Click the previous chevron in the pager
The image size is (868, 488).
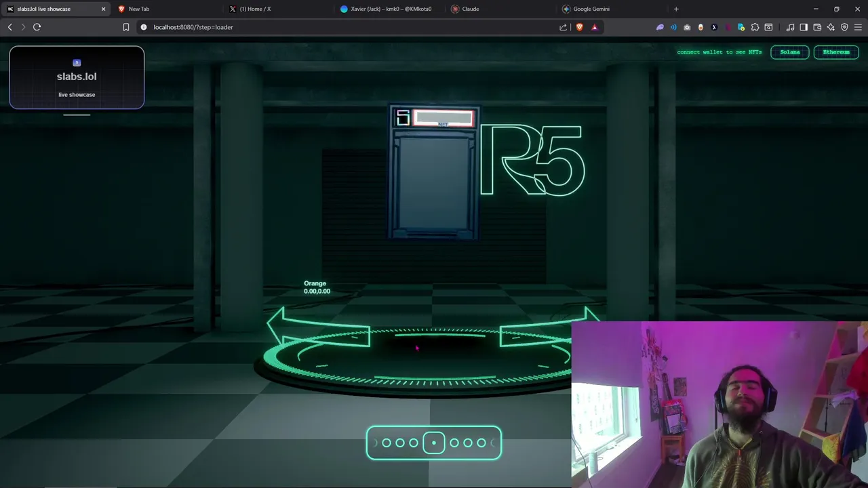pos(375,443)
